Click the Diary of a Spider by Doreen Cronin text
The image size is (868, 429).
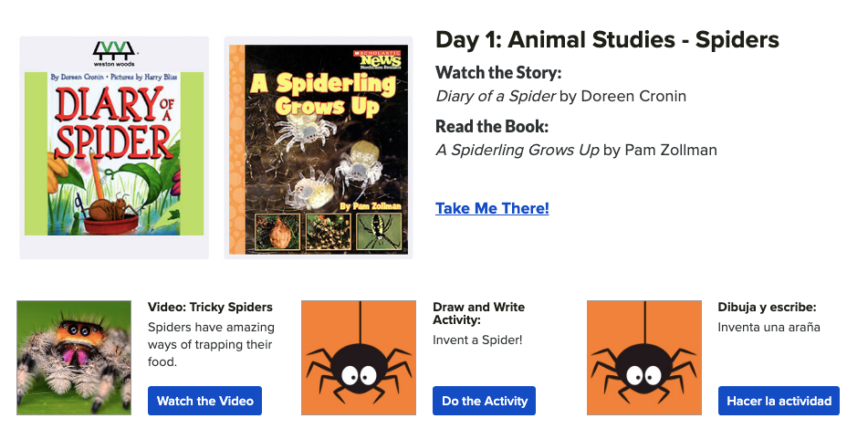pos(561,96)
